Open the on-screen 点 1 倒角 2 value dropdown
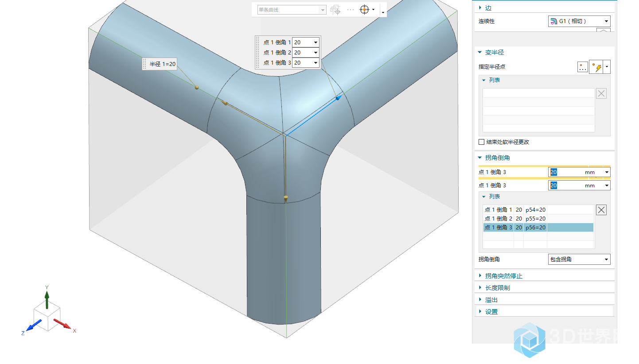 point(316,53)
